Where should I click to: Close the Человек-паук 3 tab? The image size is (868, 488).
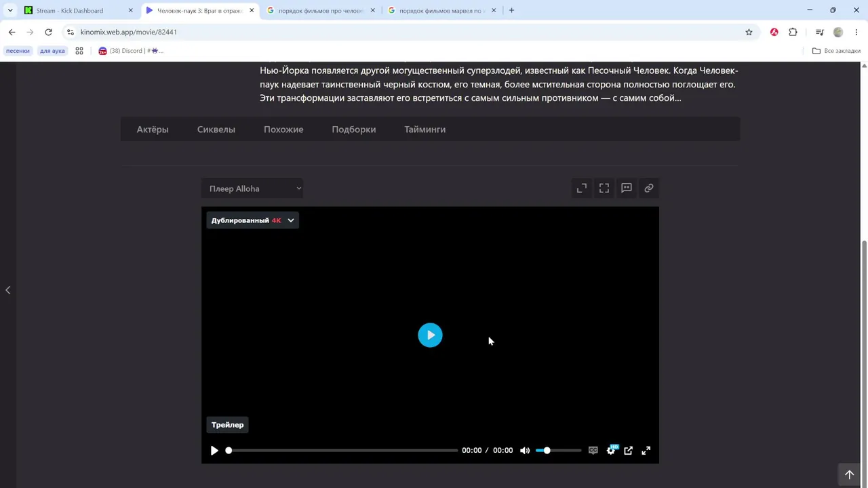pos(252,11)
